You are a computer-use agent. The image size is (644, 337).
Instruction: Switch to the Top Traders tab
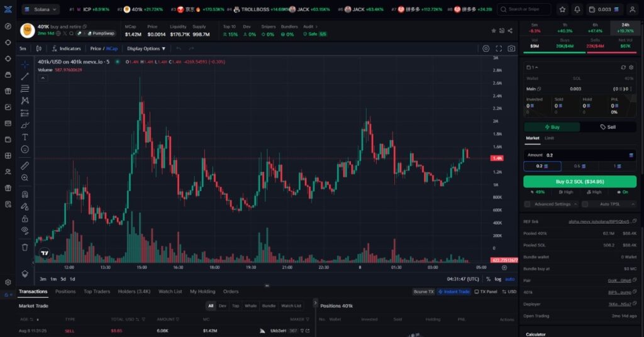(97, 292)
